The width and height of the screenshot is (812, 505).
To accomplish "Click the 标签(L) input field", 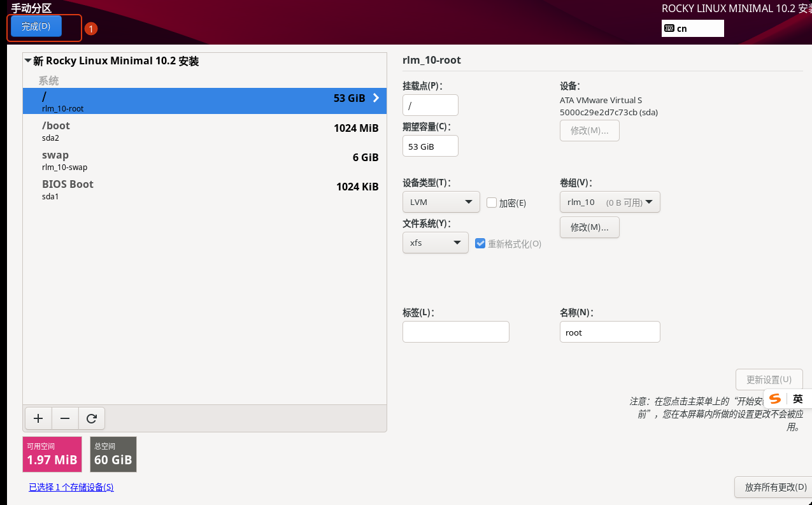I will pyautogui.click(x=456, y=332).
